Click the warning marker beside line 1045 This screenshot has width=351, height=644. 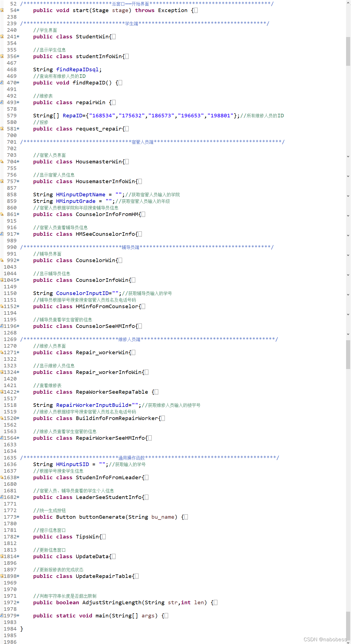click(2, 280)
